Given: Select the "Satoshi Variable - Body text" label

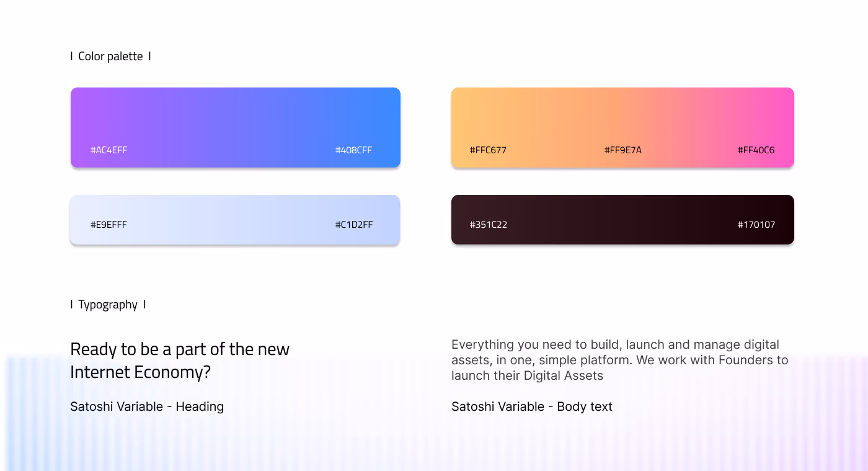Looking at the screenshot, I should click(532, 407).
